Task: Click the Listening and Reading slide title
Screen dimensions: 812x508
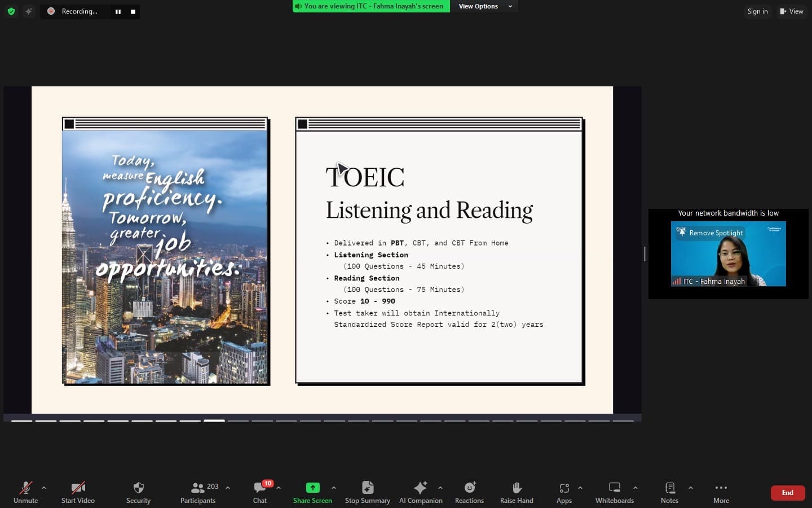Action: 429,211
